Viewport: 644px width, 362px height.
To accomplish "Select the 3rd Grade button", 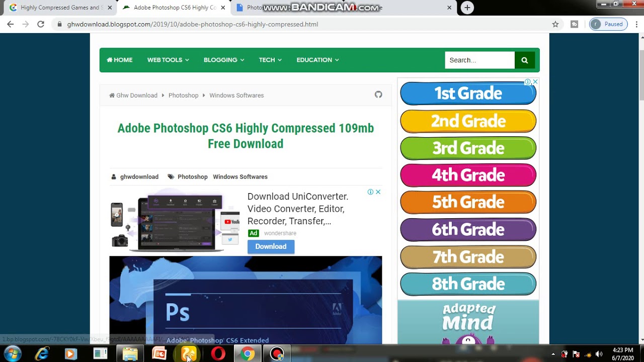I will click(x=468, y=148).
